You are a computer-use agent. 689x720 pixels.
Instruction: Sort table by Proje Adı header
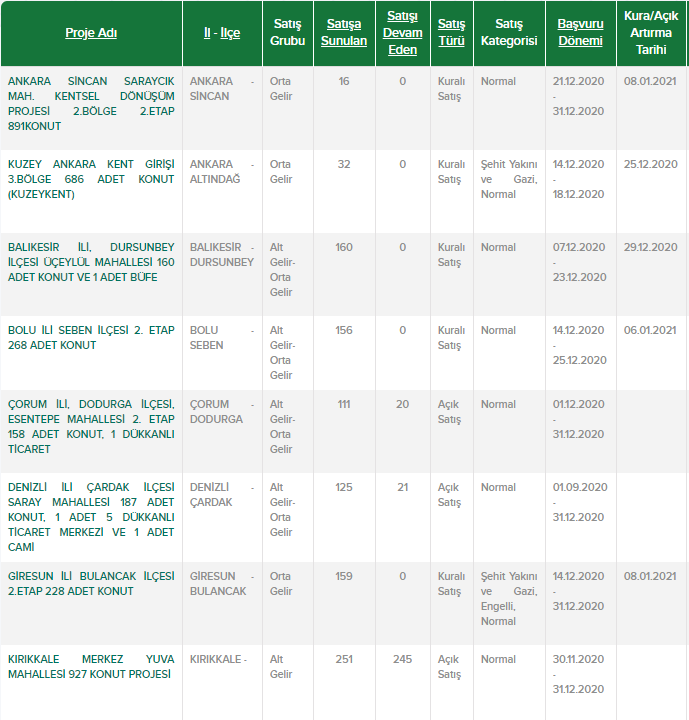(91, 33)
